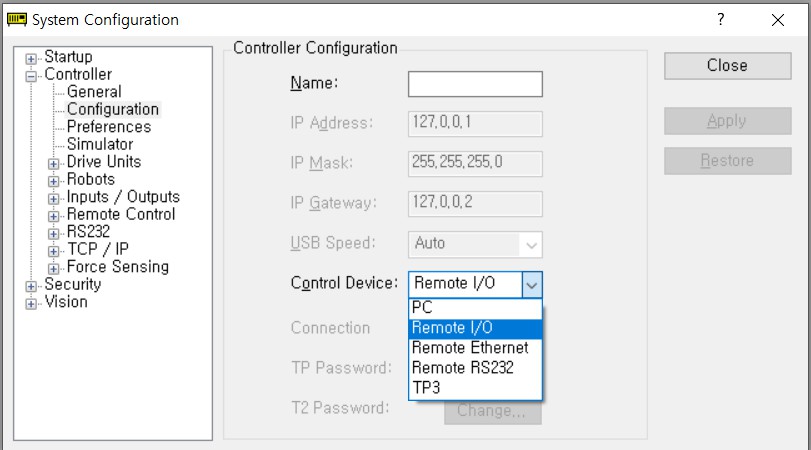The image size is (811, 450).
Task: Open the help question mark button
Action: pos(720,20)
